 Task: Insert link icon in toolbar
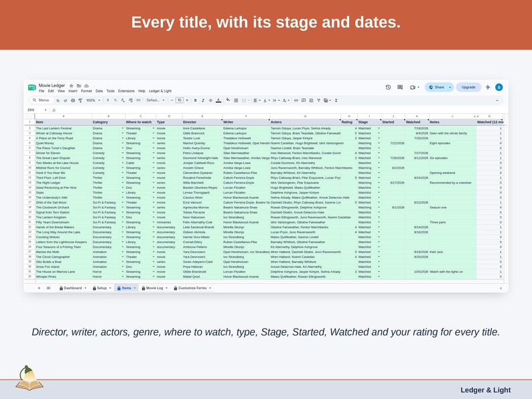[296, 100]
